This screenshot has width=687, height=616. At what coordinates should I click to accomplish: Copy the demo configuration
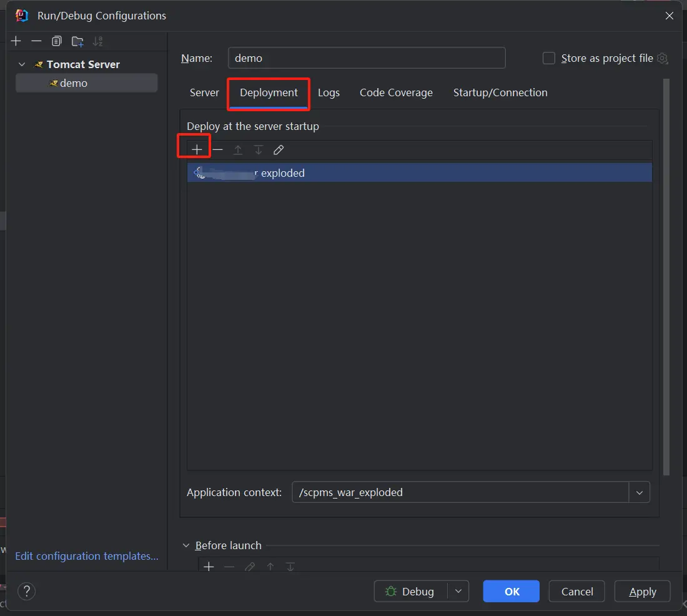coord(56,41)
